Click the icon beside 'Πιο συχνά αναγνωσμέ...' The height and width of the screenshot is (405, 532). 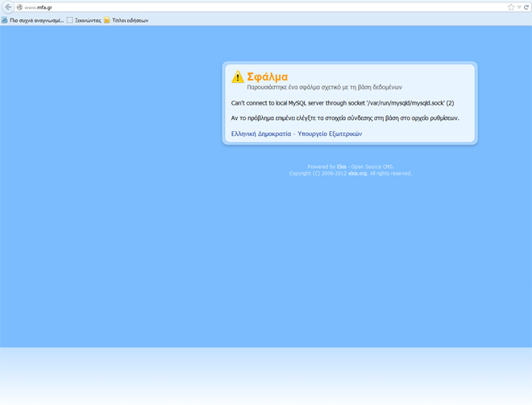[x=5, y=20]
